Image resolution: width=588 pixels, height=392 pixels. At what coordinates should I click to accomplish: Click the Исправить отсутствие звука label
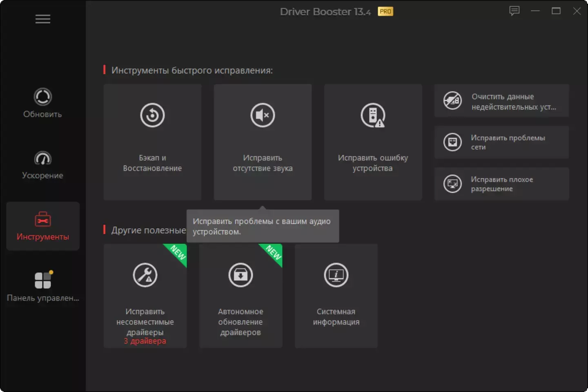click(263, 163)
